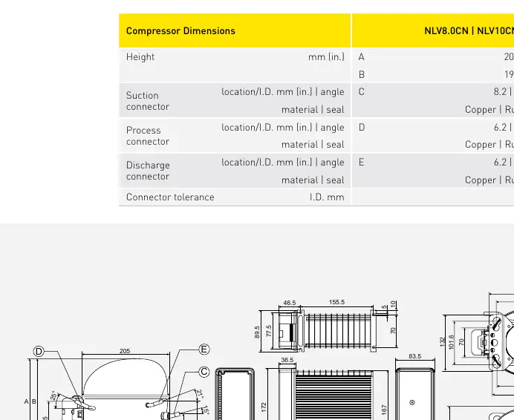Click the NLV8.0CN model column header
Screen dimensions: 514x420
[x=446, y=31]
